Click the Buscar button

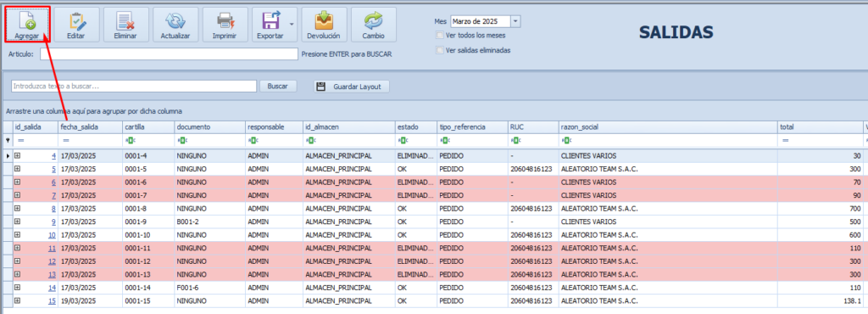278,87
